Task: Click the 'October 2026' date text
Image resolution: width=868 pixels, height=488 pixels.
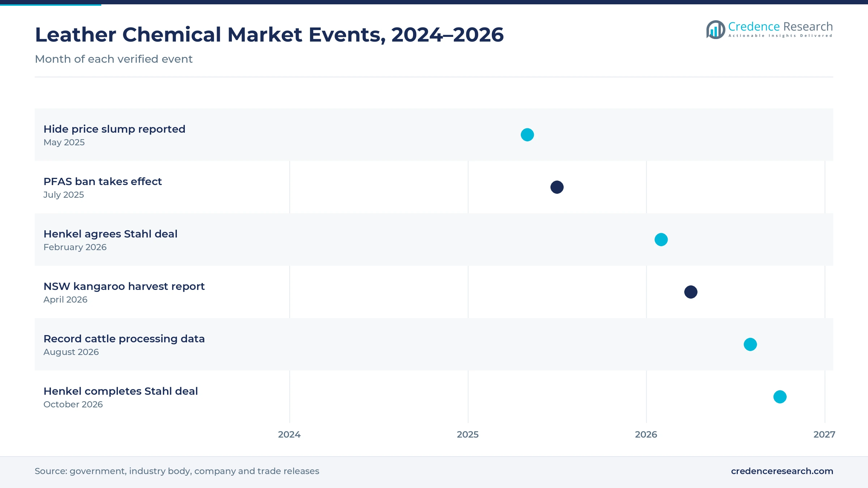Action: (73, 404)
